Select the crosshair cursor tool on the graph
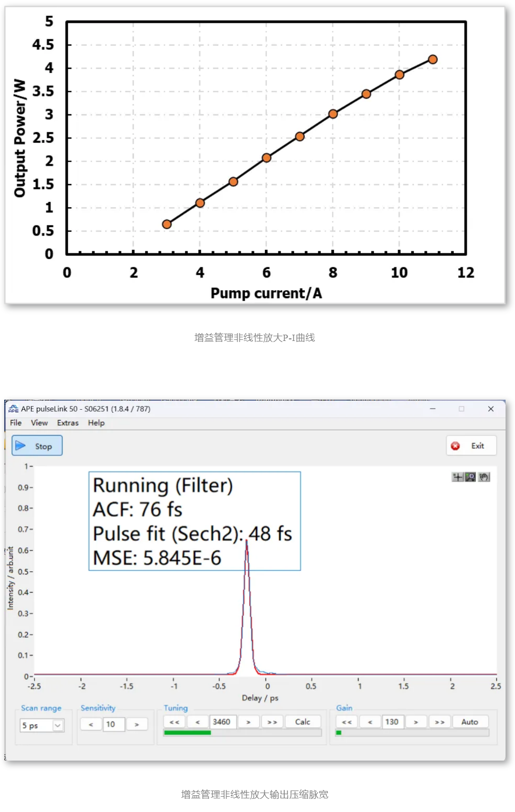Screen dimensions: 515x812 pyautogui.click(x=458, y=477)
